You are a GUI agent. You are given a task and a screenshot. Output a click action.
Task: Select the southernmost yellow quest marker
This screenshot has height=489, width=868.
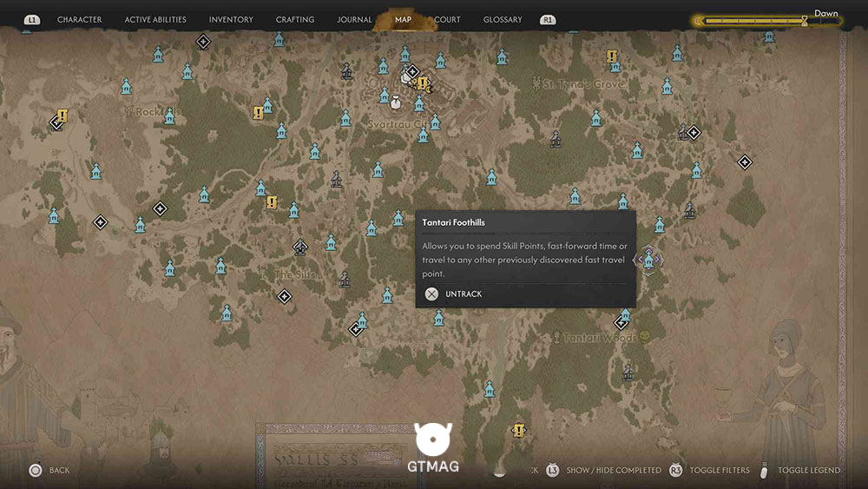(x=519, y=430)
